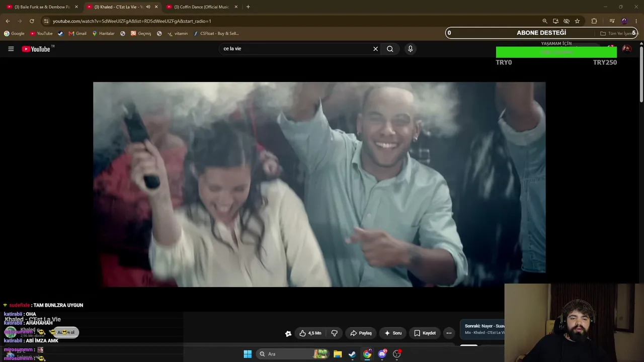The height and width of the screenshot is (362, 644).
Task: Open File Explorer from the taskbar
Action: click(338, 354)
